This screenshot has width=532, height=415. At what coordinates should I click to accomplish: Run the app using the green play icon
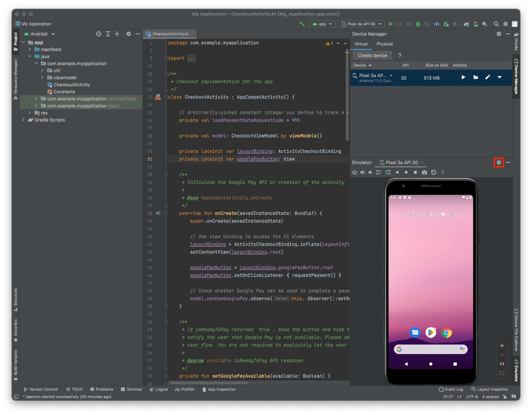click(x=391, y=24)
